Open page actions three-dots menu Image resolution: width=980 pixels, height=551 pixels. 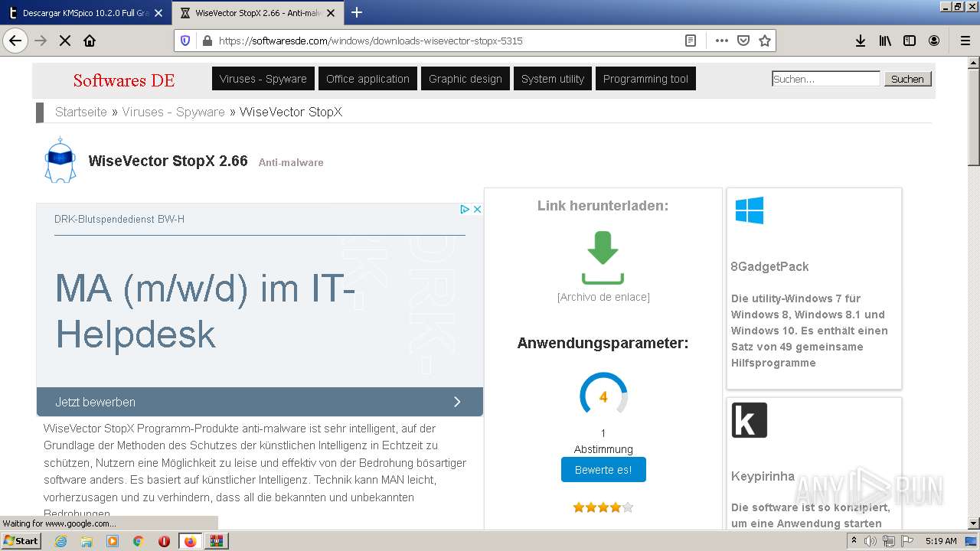point(721,41)
